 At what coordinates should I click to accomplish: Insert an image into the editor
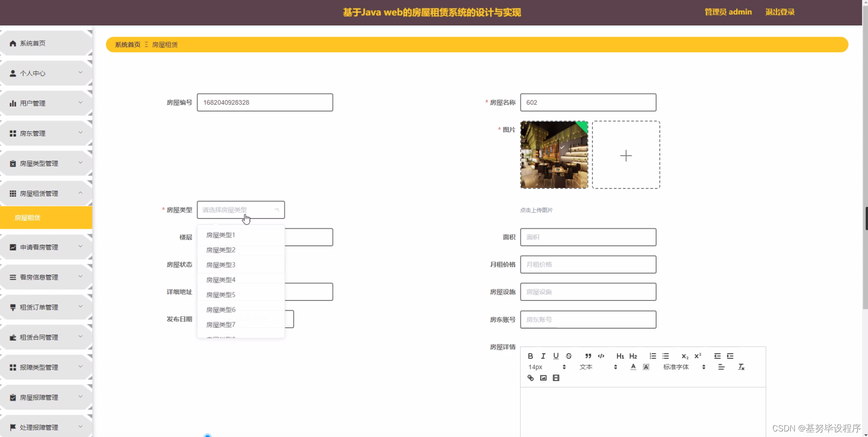click(543, 378)
